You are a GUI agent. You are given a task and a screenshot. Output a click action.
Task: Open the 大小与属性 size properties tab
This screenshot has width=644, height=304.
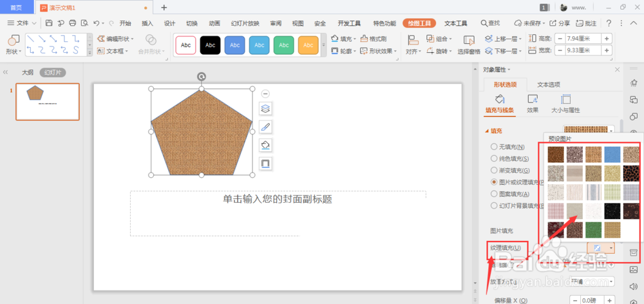click(565, 104)
